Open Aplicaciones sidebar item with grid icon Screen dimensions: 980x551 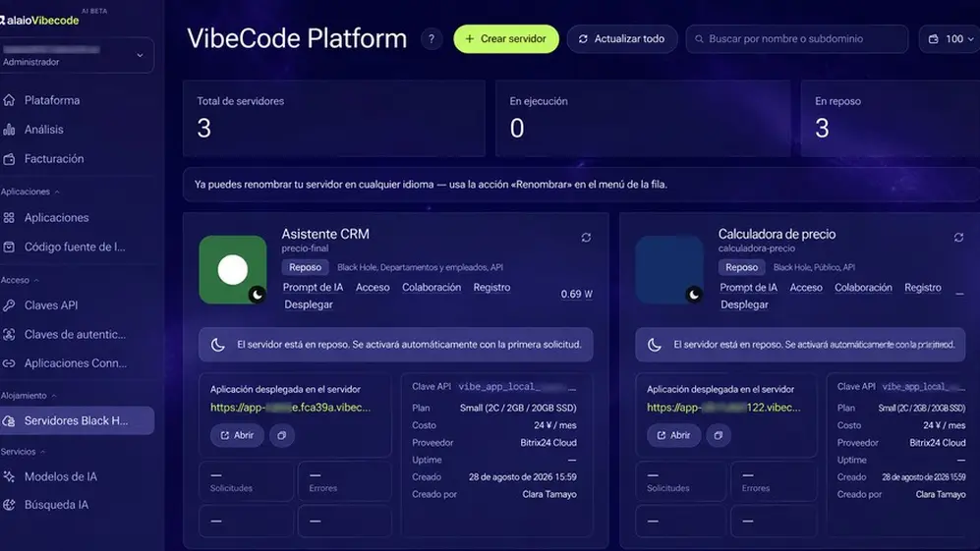pyautogui.click(x=56, y=217)
